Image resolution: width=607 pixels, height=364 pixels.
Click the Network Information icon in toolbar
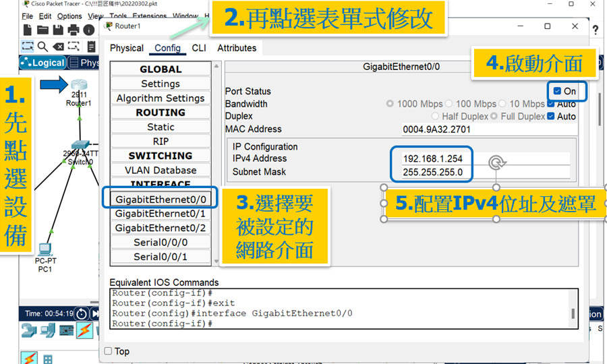[88, 30]
